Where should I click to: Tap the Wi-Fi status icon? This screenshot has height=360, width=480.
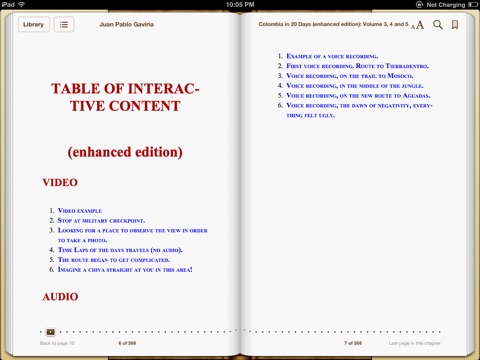(x=21, y=4)
